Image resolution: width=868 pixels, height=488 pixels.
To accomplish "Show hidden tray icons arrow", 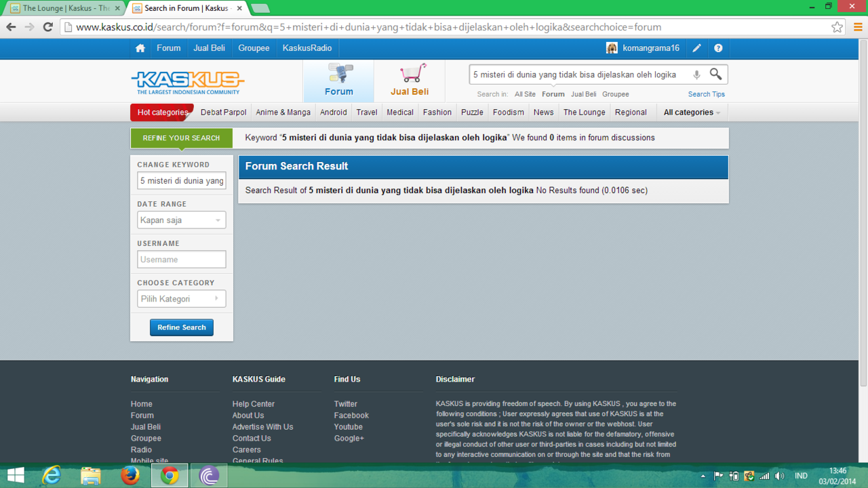I will coord(703,476).
